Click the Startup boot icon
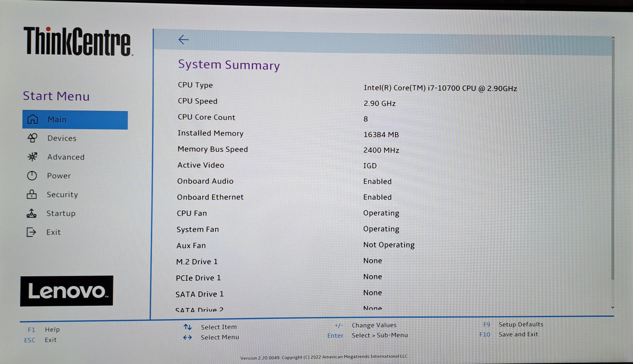This screenshot has width=633, height=364. coord(31,213)
